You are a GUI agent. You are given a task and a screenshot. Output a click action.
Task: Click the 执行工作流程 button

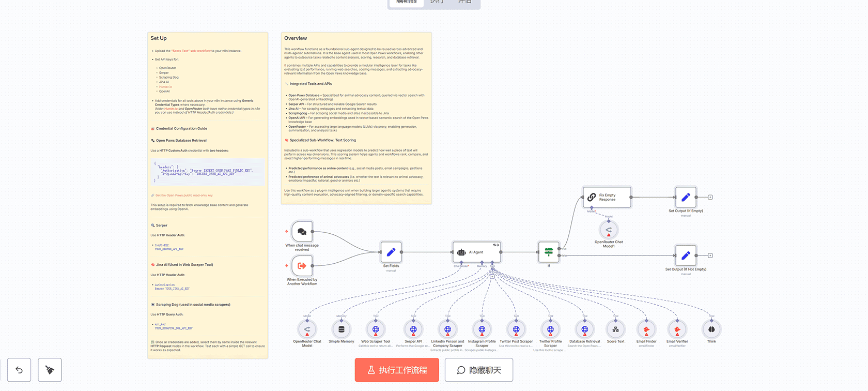(397, 370)
